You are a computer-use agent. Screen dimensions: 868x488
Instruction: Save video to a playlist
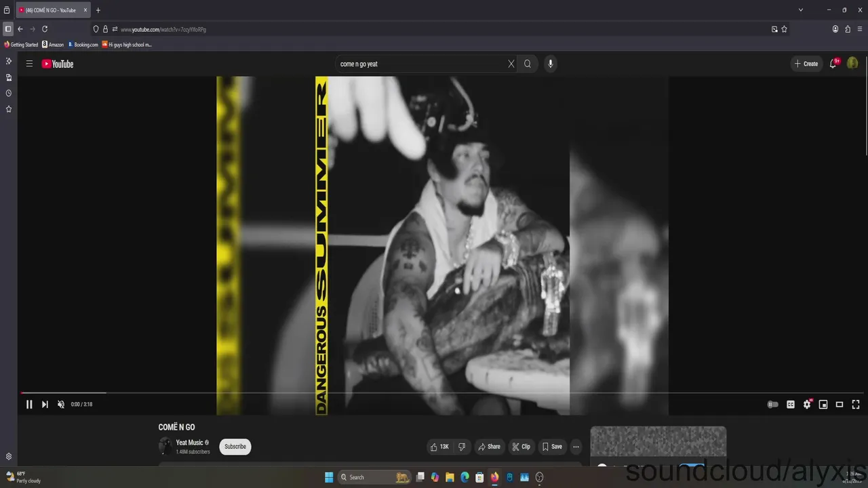coord(552,447)
